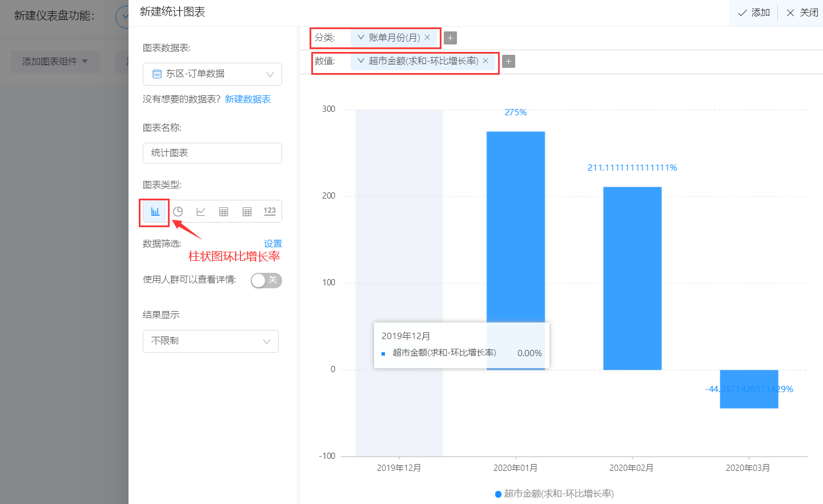The image size is (823, 504).
Task: Click the 关闭 button
Action: pos(802,13)
